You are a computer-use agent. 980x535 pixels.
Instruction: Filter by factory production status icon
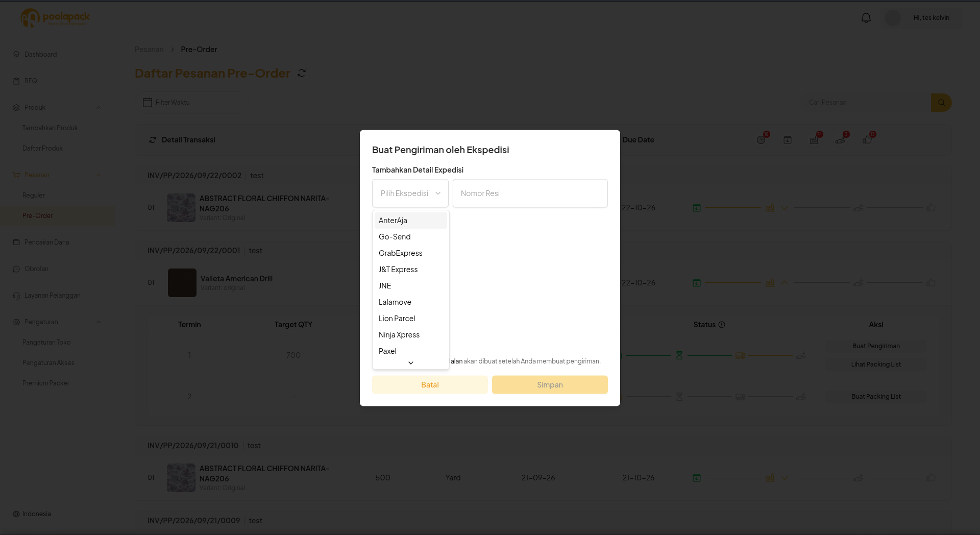click(814, 140)
